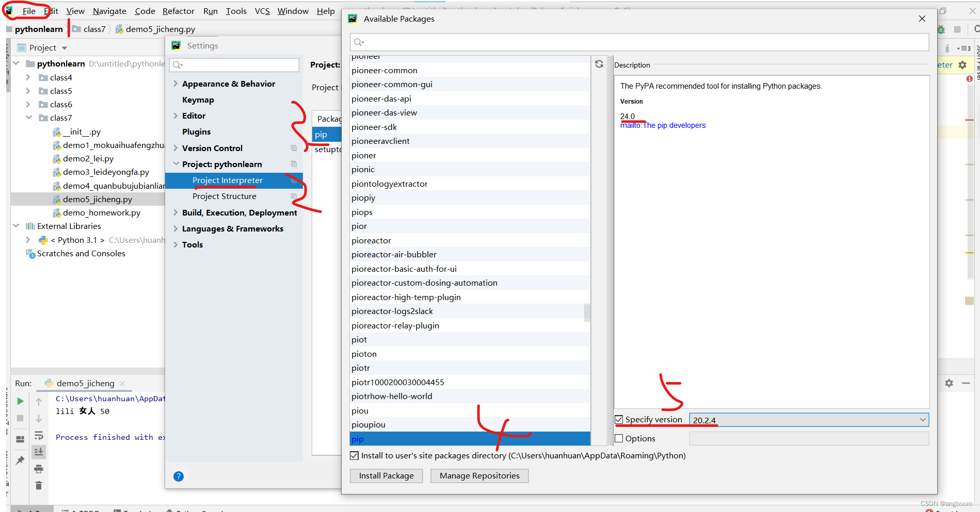Click scroll-to-end icon in Run panel
The width and height of the screenshot is (980, 512).
click(39, 452)
